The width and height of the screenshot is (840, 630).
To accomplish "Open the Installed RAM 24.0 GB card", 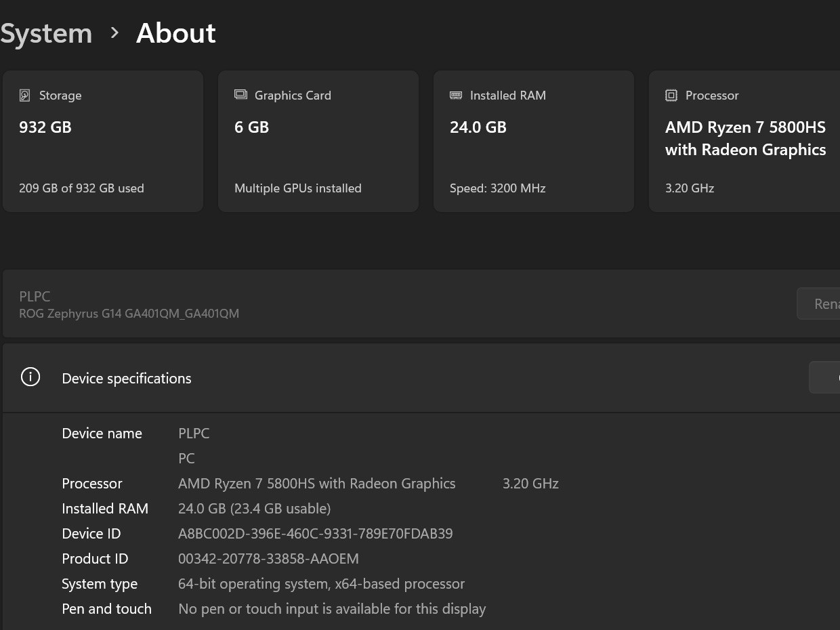I will (x=534, y=141).
